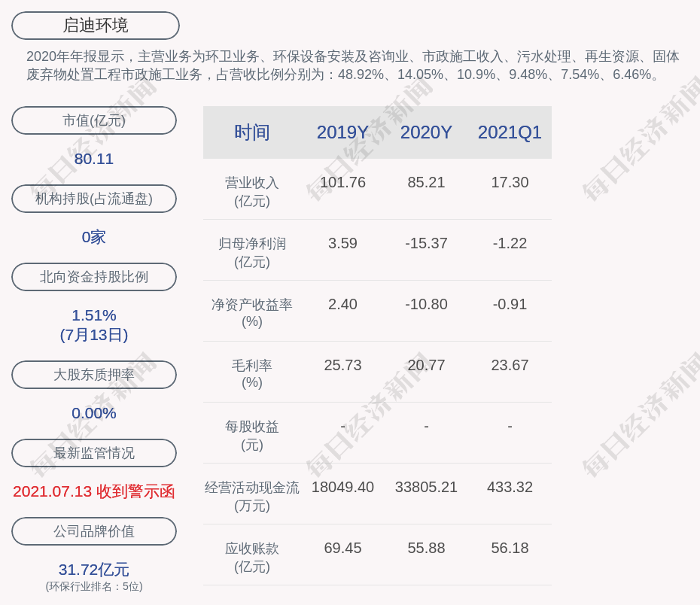Select the 2021Q1 column header
Image resolution: width=700 pixels, height=605 pixels.
pos(510,132)
